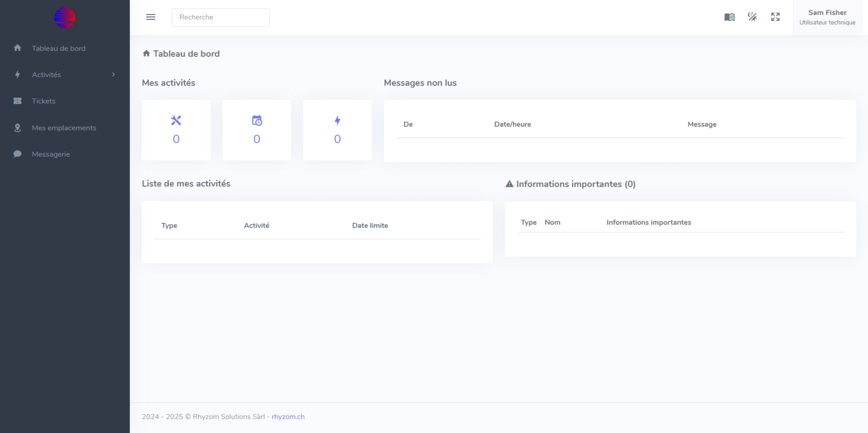Follow the rhyzom.ch footer link
This screenshot has width=868, height=433.
click(x=288, y=416)
